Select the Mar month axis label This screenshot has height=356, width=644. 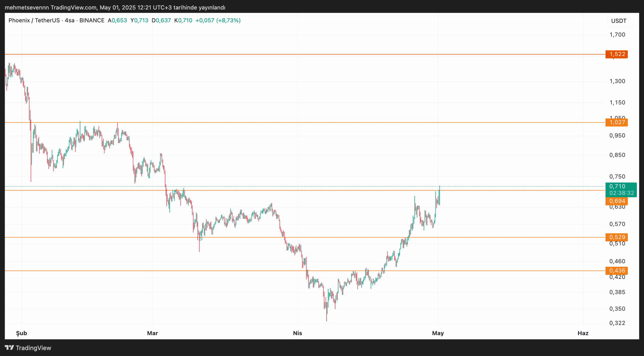[152, 333]
